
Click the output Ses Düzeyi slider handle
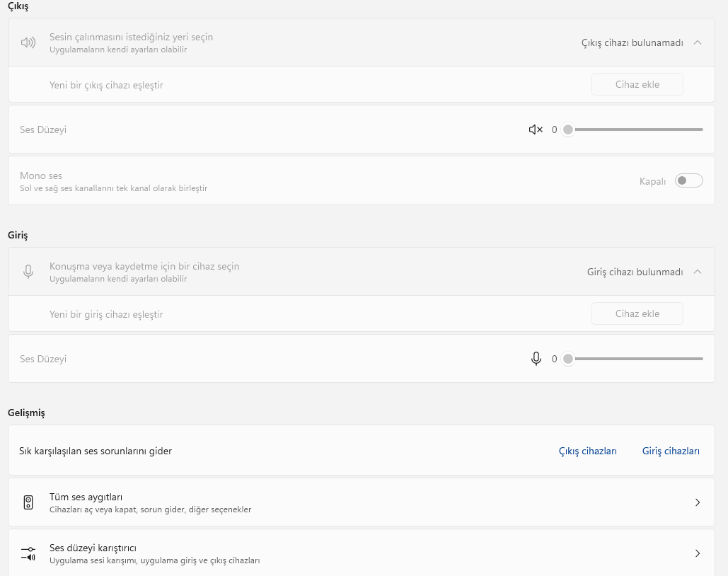[567, 129]
